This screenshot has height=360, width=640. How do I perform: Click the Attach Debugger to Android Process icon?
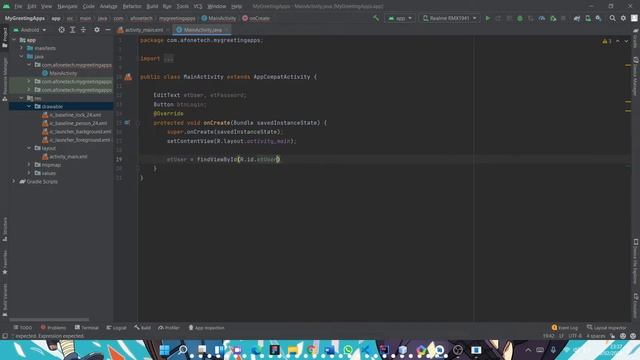553,18
